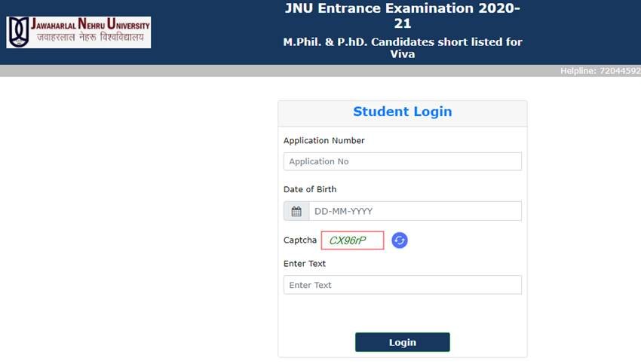
Task: Click the Application No input field
Action: tap(402, 161)
